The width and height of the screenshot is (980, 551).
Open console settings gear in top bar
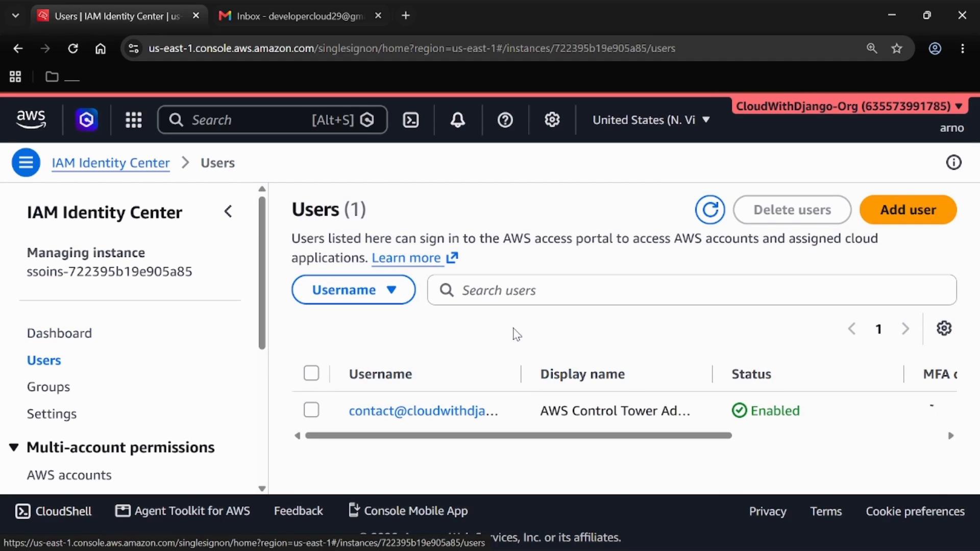point(552,120)
